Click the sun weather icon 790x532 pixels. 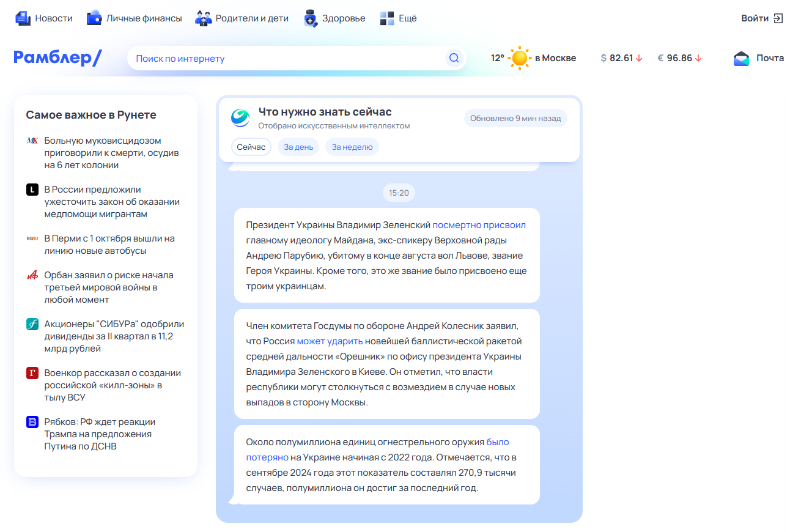519,58
